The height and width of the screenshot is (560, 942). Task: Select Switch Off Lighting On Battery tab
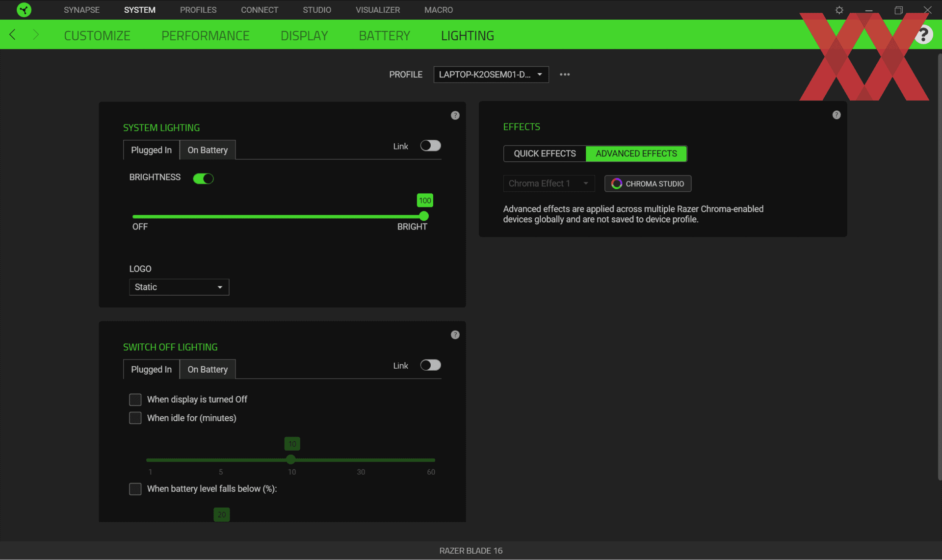pyautogui.click(x=208, y=369)
